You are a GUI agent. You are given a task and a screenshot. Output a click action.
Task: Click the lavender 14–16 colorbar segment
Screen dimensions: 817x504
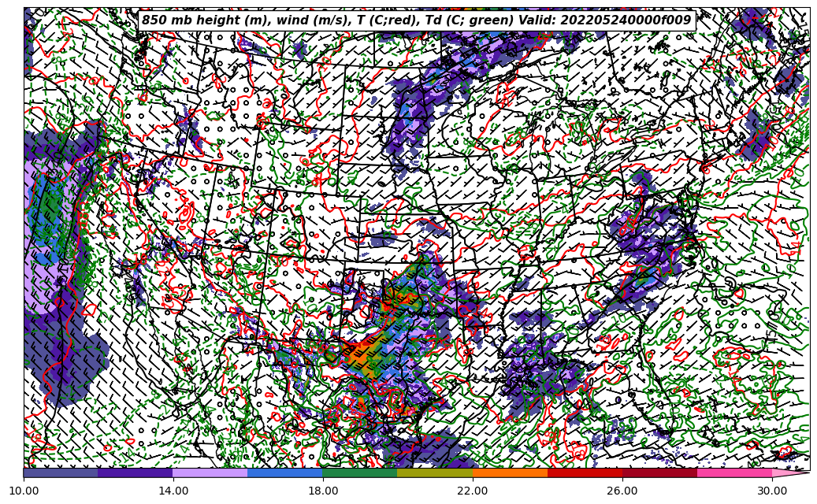(210, 472)
